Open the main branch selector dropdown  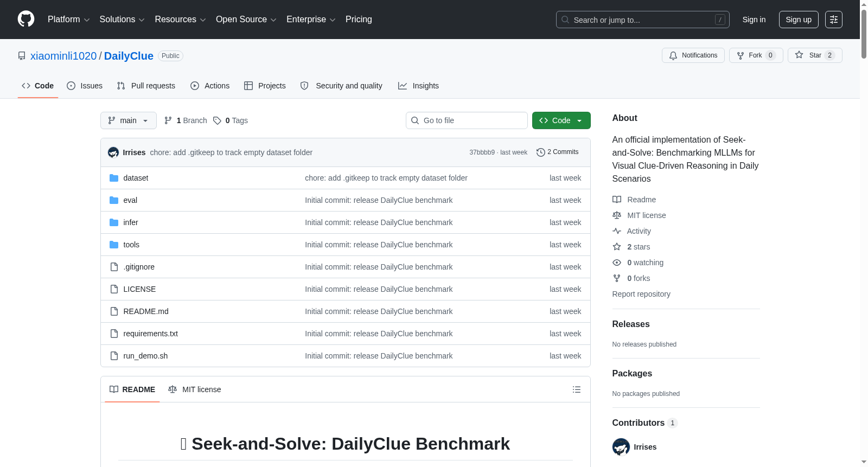click(x=129, y=120)
